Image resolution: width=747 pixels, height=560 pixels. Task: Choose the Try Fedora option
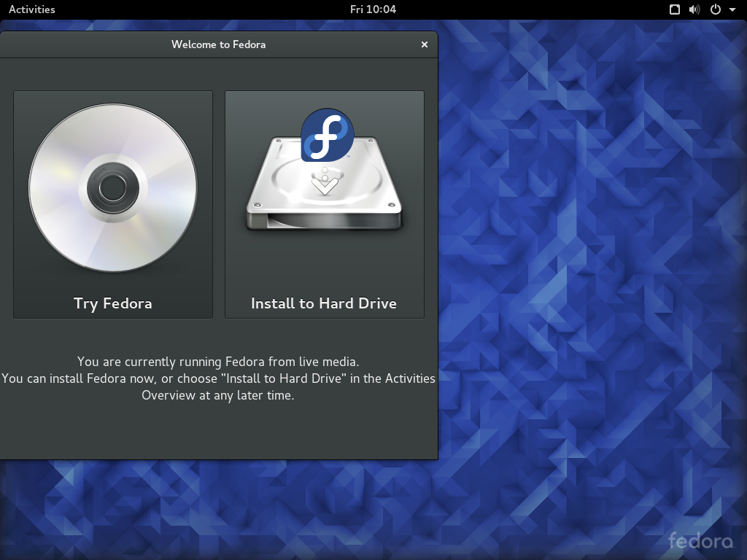pos(113,204)
